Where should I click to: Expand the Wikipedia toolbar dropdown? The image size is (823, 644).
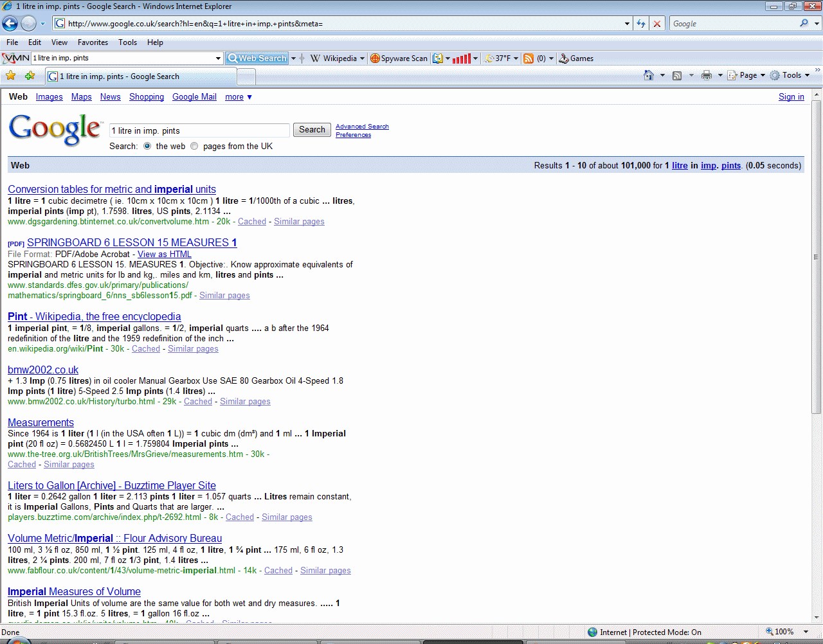363,58
